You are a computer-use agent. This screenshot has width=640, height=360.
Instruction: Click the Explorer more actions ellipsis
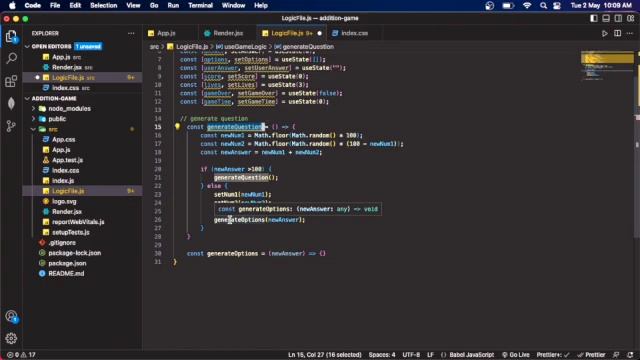[x=131, y=33]
